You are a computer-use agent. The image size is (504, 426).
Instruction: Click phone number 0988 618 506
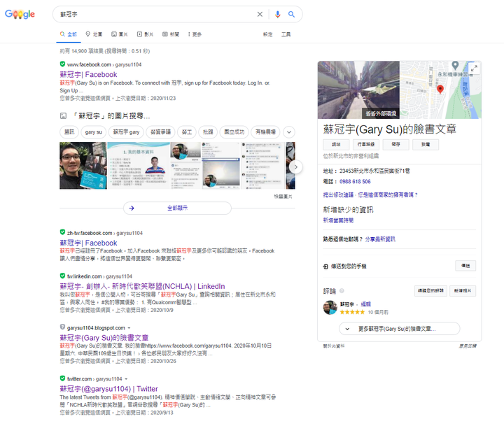click(x=355, y=181)
